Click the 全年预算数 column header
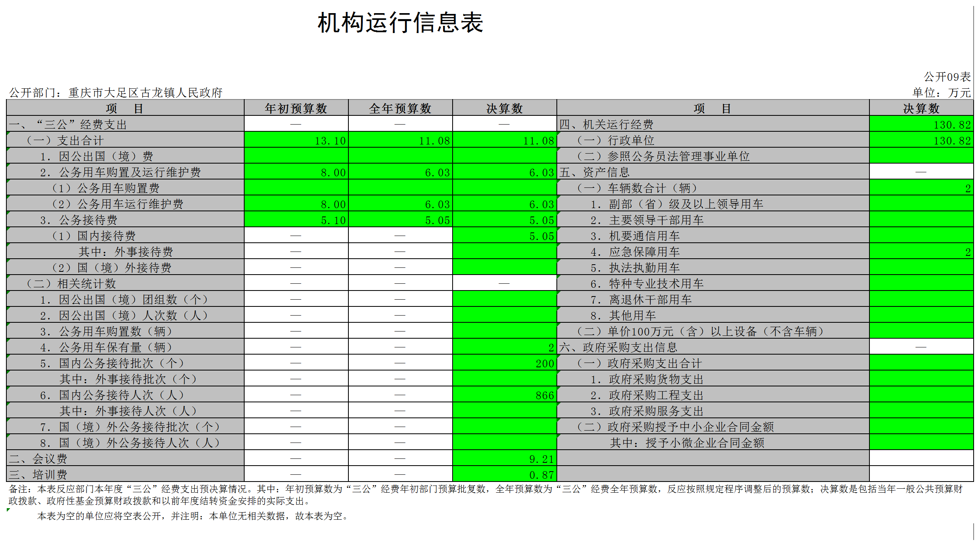Viewport: 980px width, 546px height. click(x=400, y=108)
